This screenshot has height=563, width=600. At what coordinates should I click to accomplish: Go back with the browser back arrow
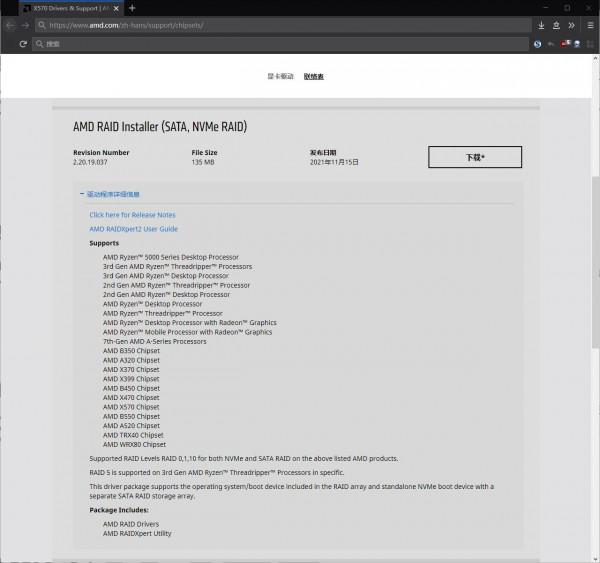coord(10,26)
